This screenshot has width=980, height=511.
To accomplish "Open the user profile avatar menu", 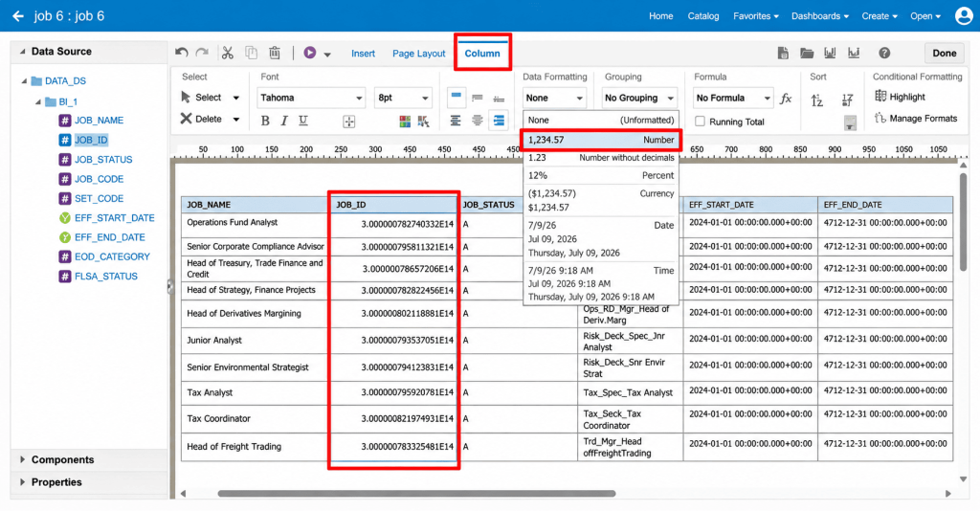I will coord(964,15).
